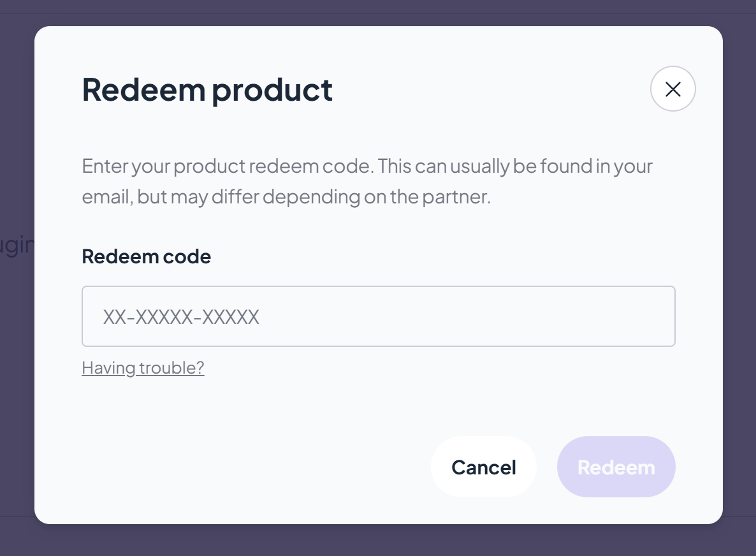Screen dimensions: 756x556
Task: Click the product redeem code description text
Action: tap(367, 181)
